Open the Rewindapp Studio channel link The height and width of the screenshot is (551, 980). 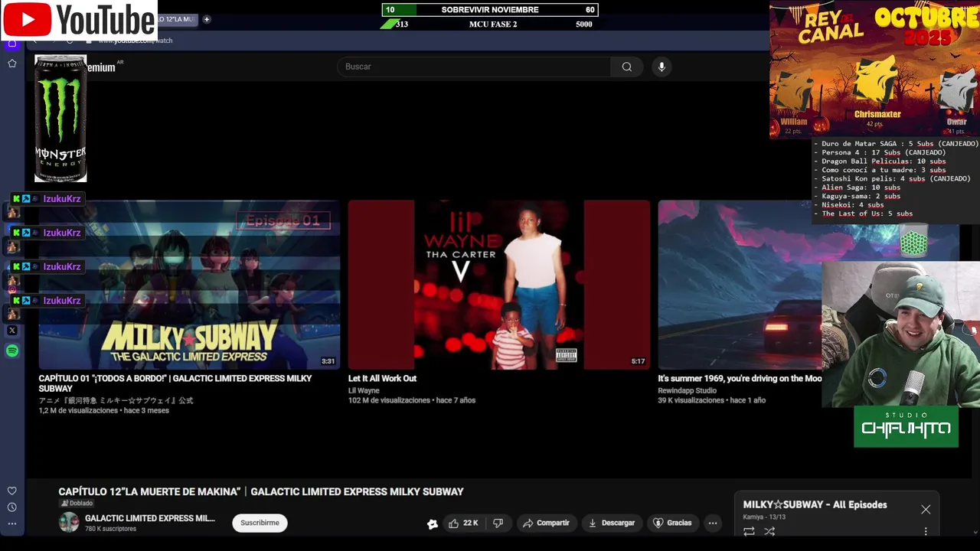tap(687, 390)
